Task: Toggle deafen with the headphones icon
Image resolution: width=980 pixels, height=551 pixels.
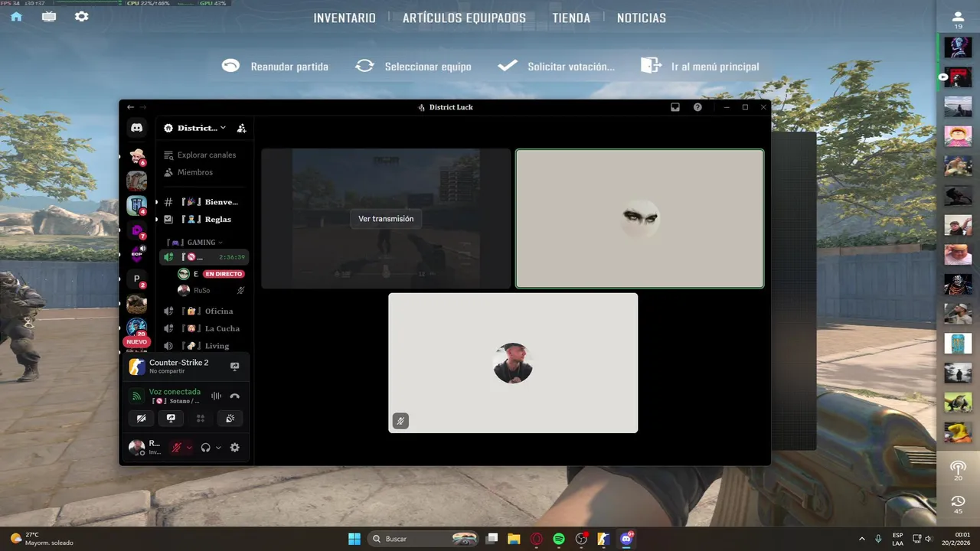Action: (x=205, y=448)
